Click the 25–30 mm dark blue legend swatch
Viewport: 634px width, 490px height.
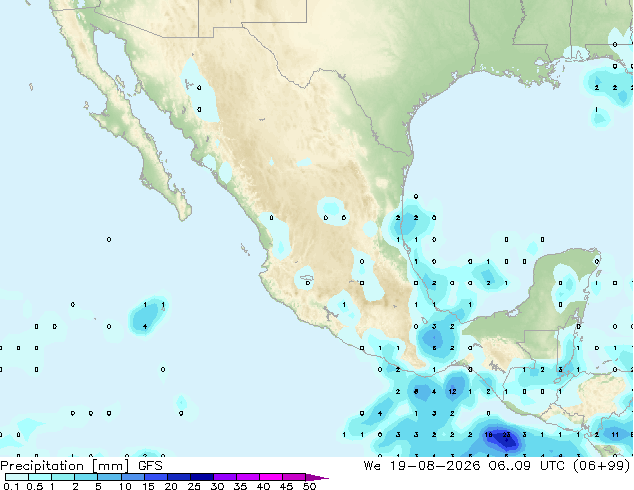point(202,477)
